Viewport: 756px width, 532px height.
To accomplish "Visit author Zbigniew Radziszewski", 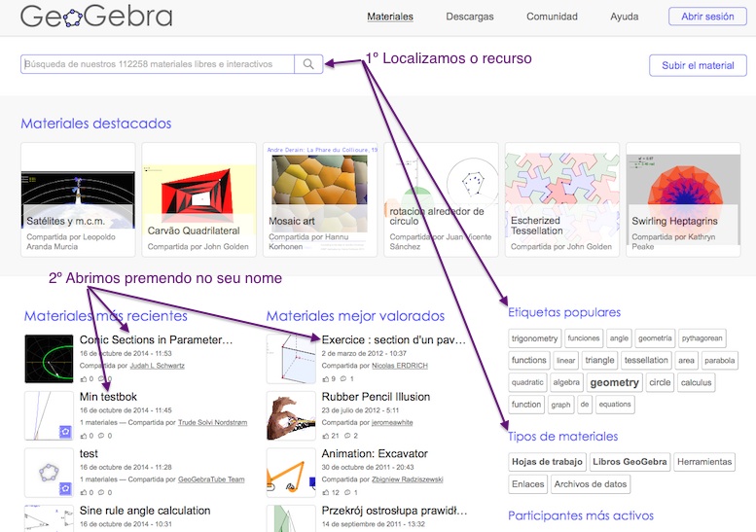I will [x=408, y=479].
